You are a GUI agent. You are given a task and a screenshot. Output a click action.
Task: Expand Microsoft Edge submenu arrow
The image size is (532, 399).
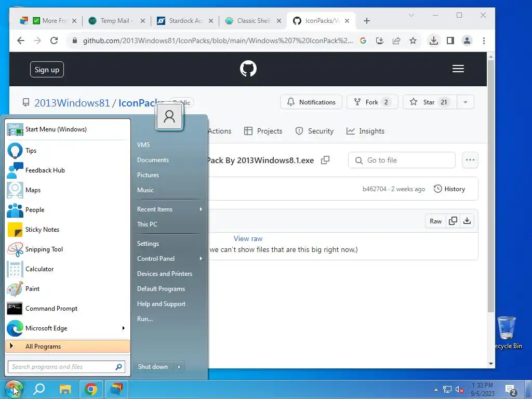(124, 328)
